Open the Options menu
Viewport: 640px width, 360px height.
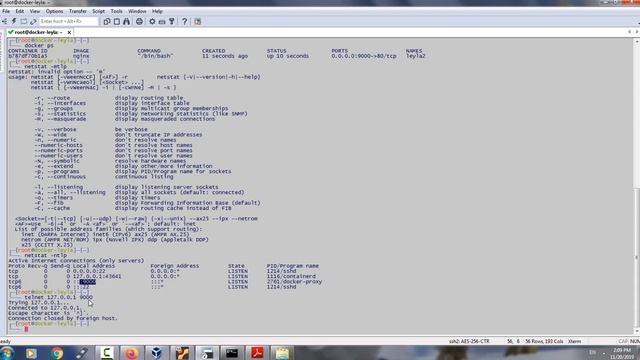54,11
